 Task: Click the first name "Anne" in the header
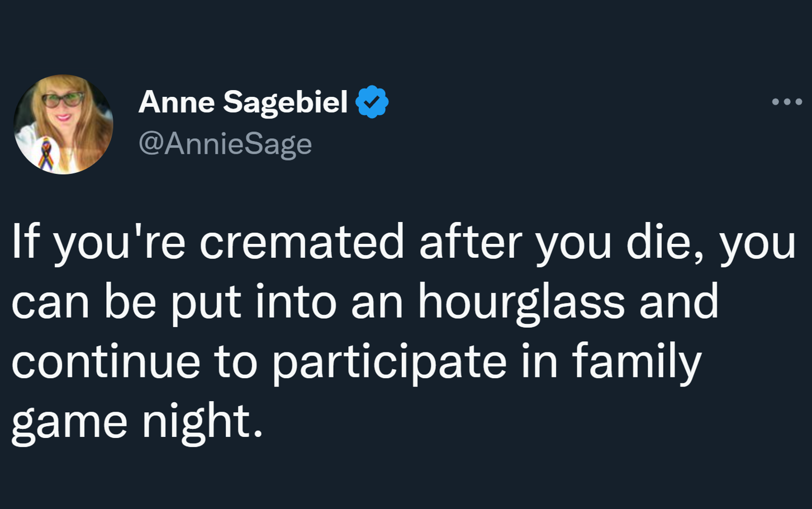tap(177, 102)
